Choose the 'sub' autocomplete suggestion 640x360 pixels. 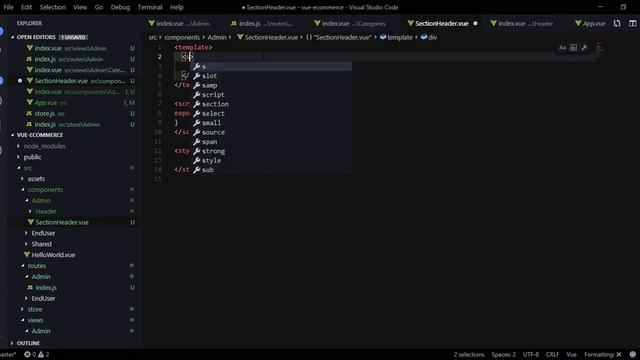[x=272, y=170]
